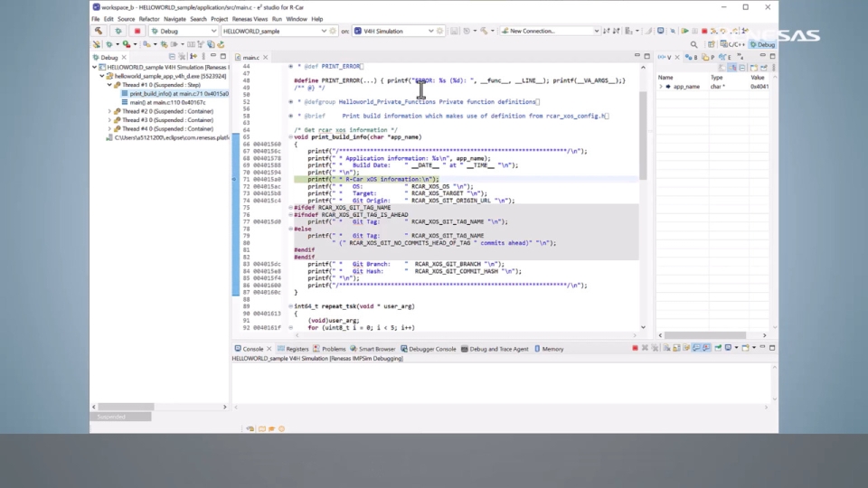868x488 pixels.
Task: Click the Variables view horizontal scrollbar
Action: [705, 335]
